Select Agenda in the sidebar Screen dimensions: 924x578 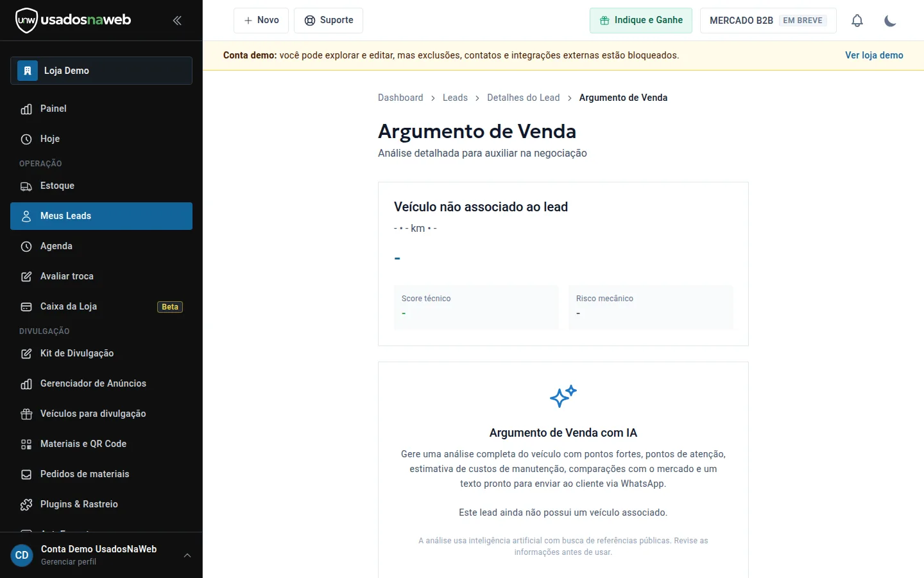(x=101, y=247)
